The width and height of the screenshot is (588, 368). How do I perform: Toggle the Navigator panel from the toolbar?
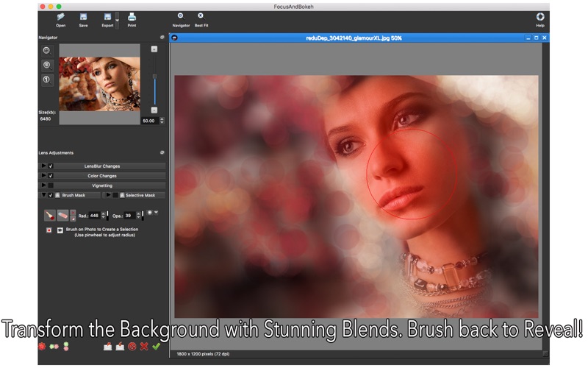pos(181,20)
